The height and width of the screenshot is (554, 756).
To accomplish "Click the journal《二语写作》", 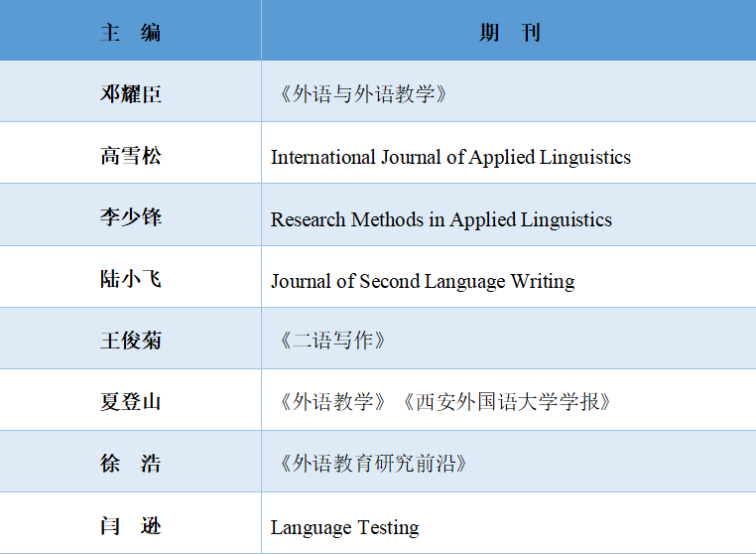I will point(332,341).
